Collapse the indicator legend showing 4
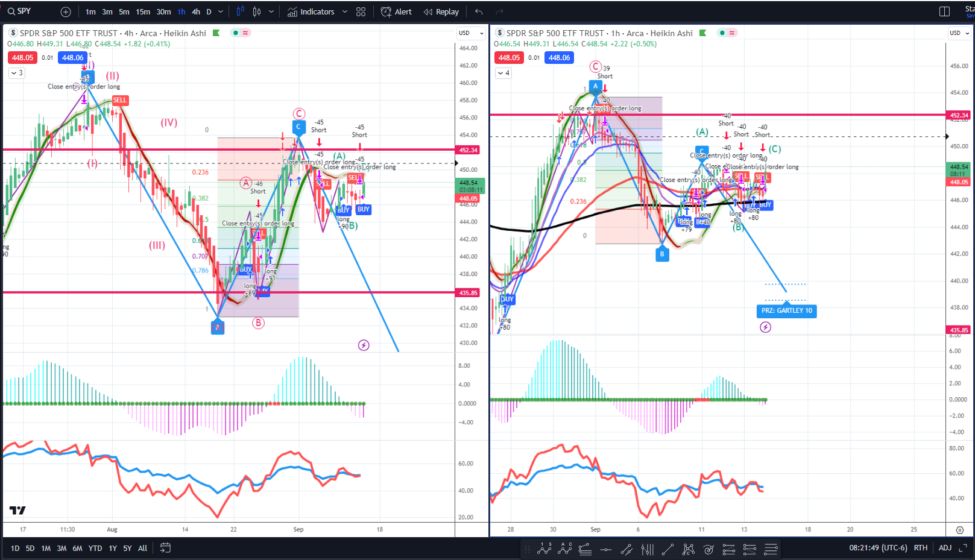The image size is (975, 560). [503, 73]
